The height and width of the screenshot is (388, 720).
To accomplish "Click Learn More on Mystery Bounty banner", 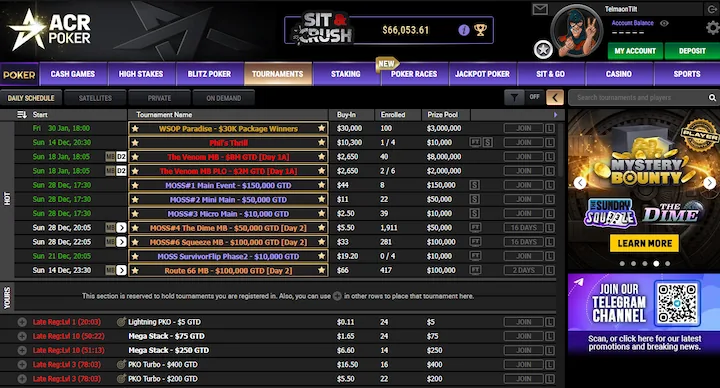I will click(644, 243).
